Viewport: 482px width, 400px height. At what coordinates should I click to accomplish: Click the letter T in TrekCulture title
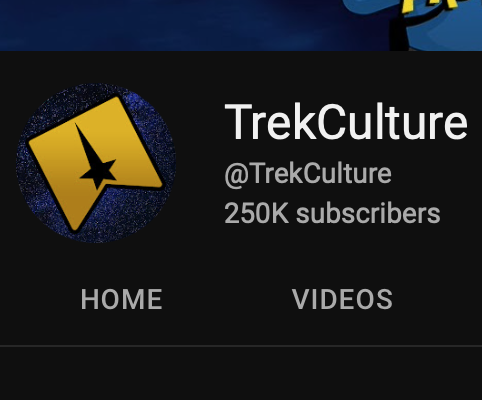tap(239, 122)
